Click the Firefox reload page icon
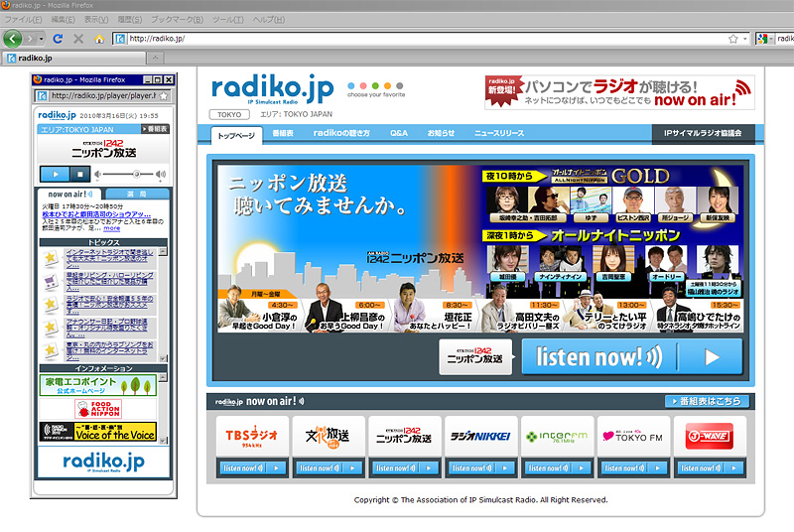 59,39
